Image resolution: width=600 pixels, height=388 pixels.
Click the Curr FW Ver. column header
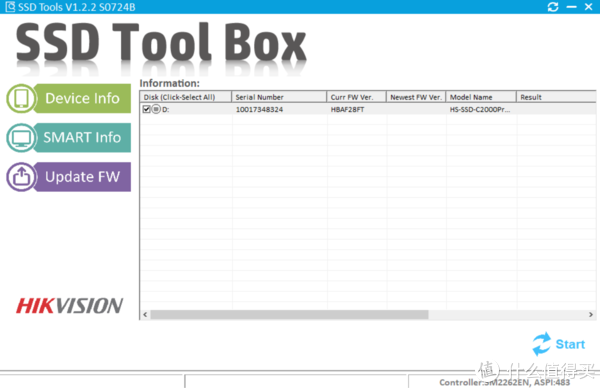point(356,97)
